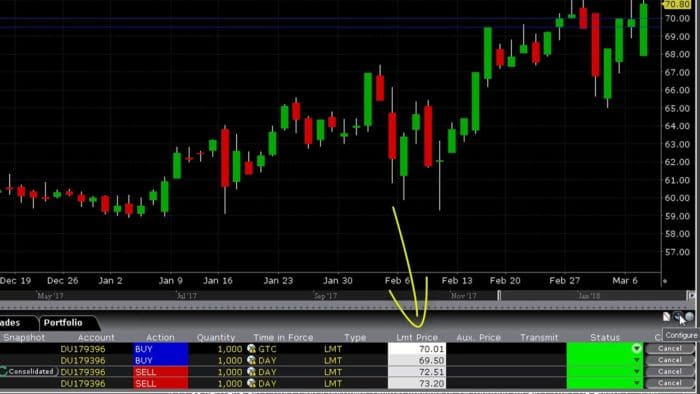Image resolution: width=700 pixels, height=394 pixels.
Task: Click Jul '17 on the timeline overview bar
Action: pos(187,296)
